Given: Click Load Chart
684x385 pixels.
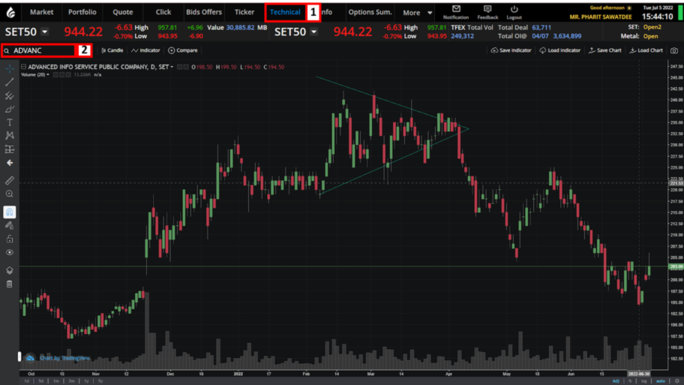Looking at the screenshot, I should pyautogui.click(x=646, y=51).
